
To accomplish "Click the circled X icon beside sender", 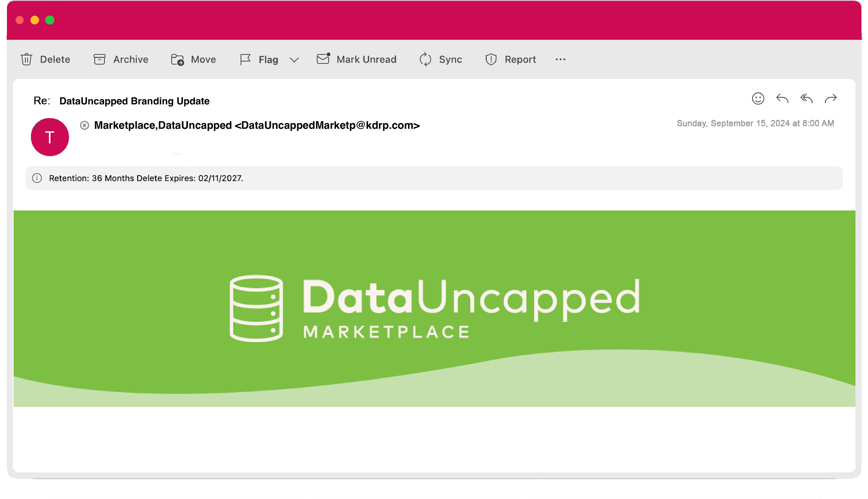I will 84,125.
